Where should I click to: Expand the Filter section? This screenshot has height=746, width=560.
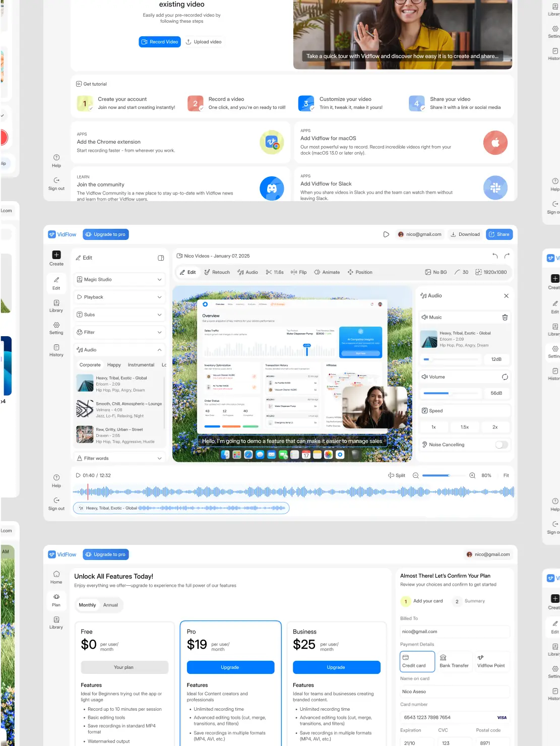[x=120, y=332]
